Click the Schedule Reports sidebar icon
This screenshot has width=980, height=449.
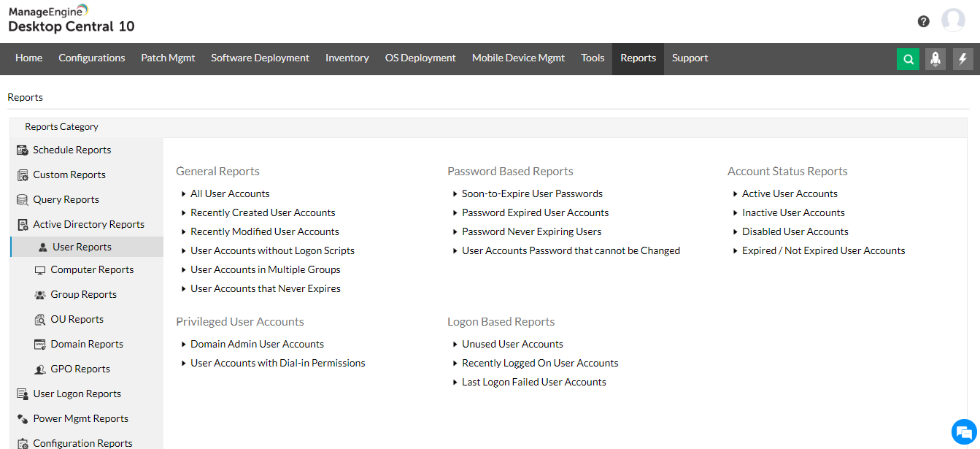[23, 150]
